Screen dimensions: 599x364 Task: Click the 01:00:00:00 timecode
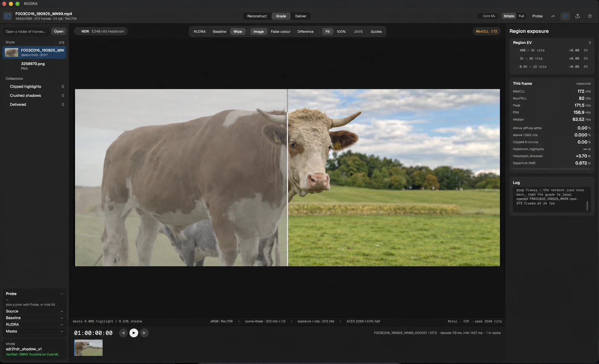click(93, 333)
